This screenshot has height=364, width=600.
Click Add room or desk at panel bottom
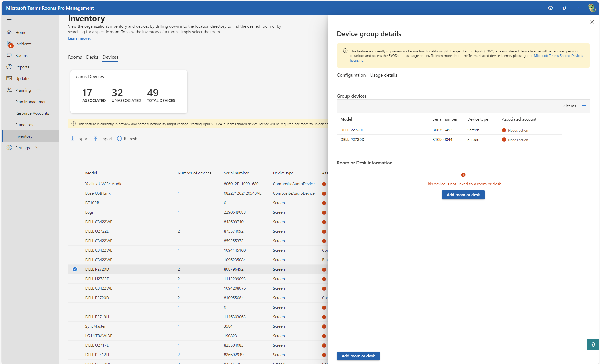pyautogui.click(x=358, y=356)
